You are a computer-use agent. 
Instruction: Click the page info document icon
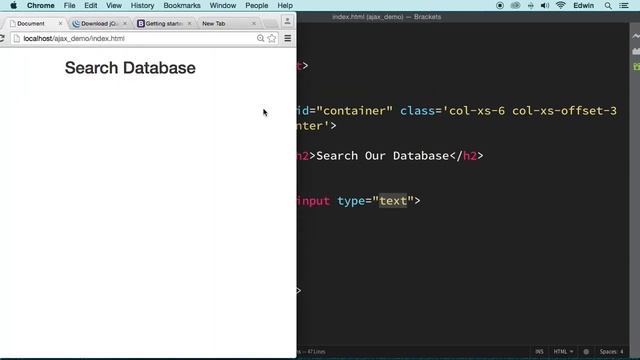pyautogui.click(x=17, y=38)
